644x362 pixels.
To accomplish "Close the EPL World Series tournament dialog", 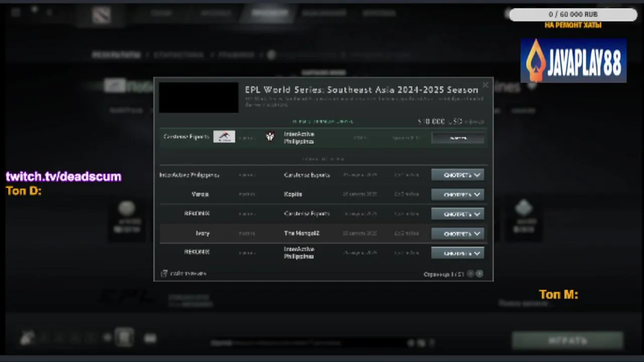I will coord(485,85).
